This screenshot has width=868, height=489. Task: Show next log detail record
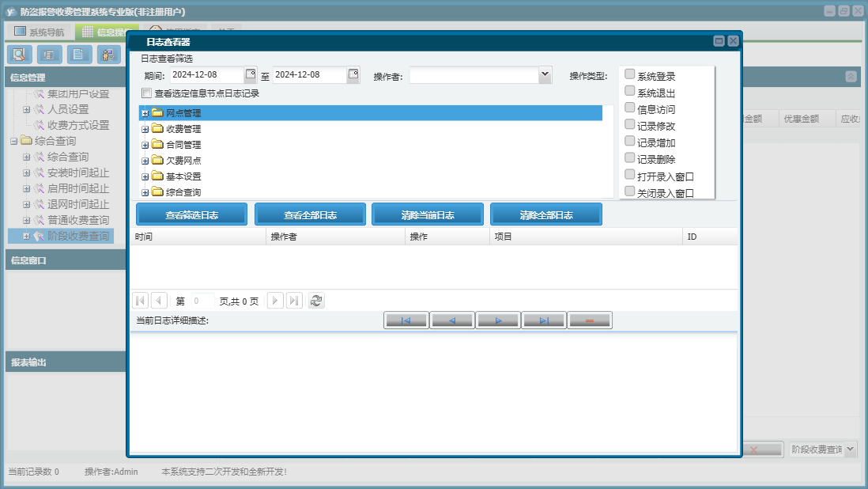(x=498, y=320)
